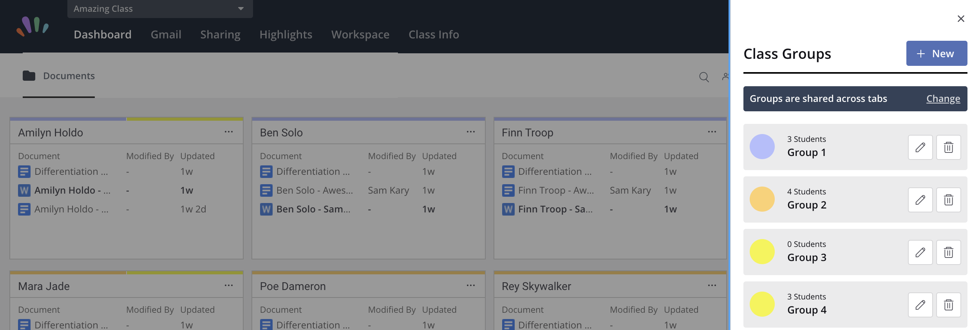
Task: Open Amilyn Holdo card more options
Action: point(229,132)
